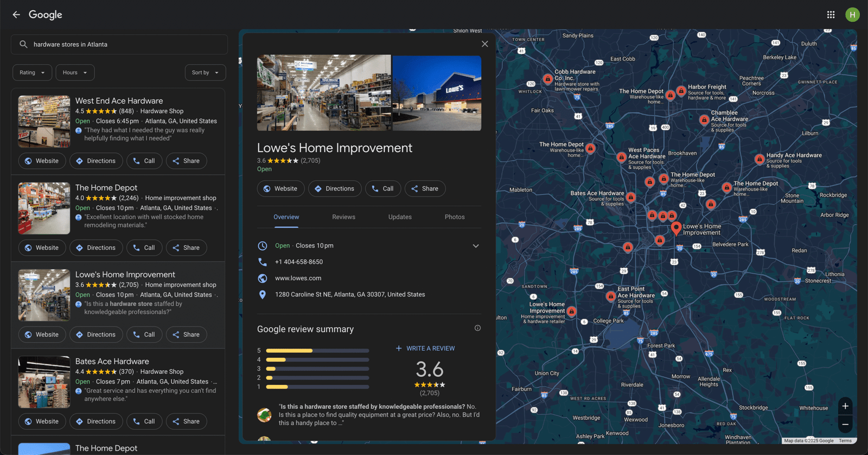868x455 pixels.
Task: Click the East Point Ace Hardware pin
Action: (611, 296)
